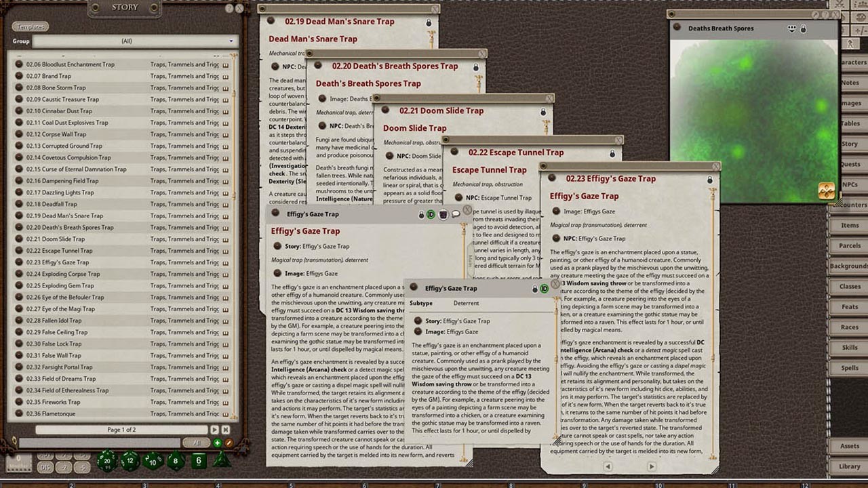Image resolution: width=868 pixels, height=488 pixels.
Task: Open the All filter dropdown above the dice tray
Action: click(197, 443)
